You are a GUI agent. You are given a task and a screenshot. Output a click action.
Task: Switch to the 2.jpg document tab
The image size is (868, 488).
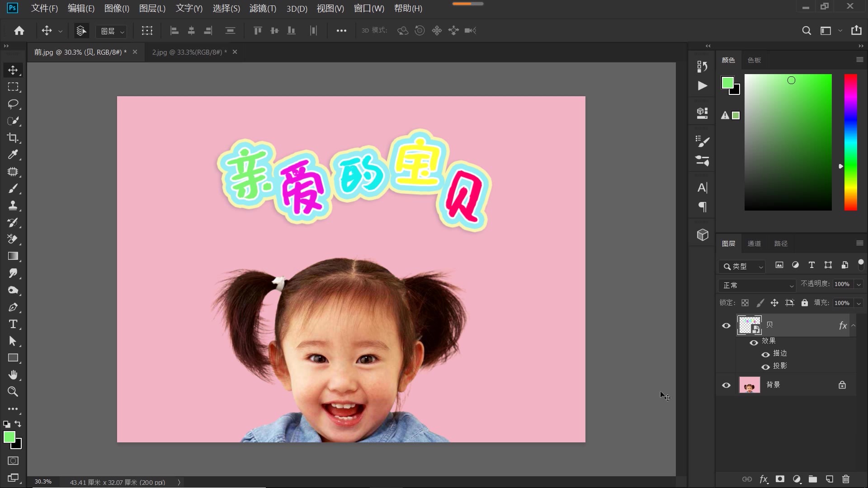pos(189,52)
